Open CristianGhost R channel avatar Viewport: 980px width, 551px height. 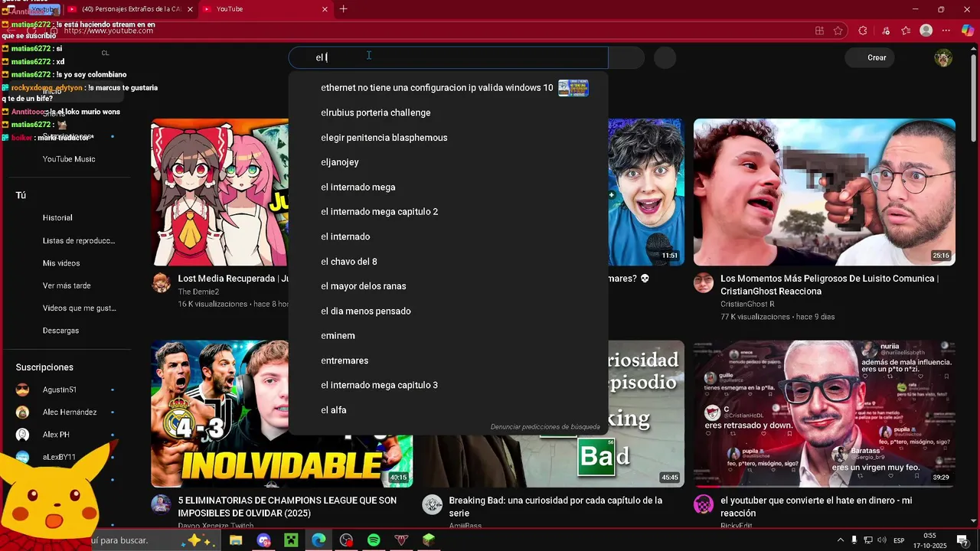click(x=704, y=282)
